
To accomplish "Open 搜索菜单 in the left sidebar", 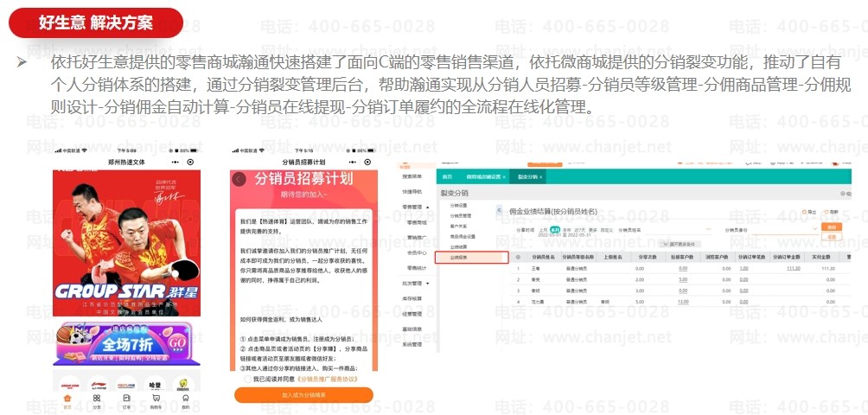I will [x=412, y=176].
